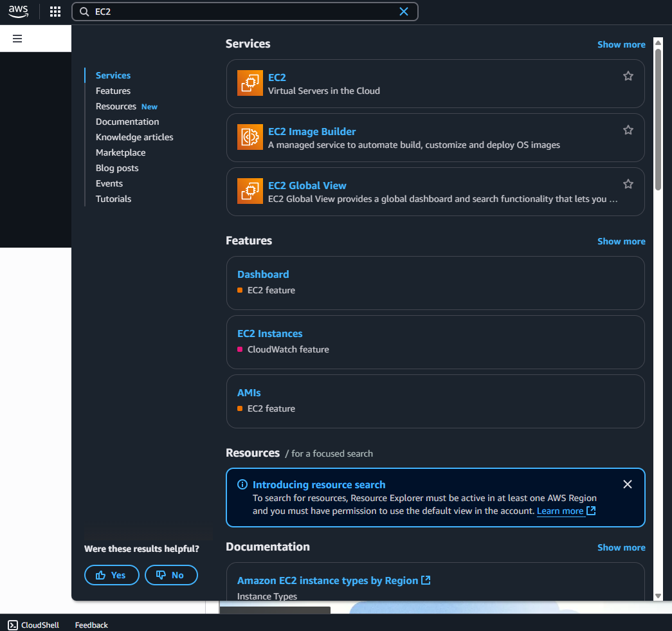672x631 pixels.
Task: Click the search magnifier icon
Action: (x=84, y=12)
